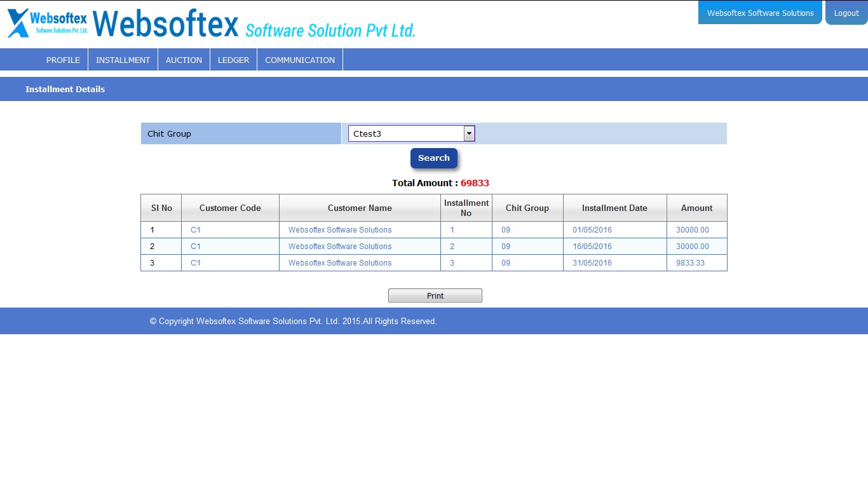This screenshot has width=868, height=488.
Task: Click chit group 09 in row 1
Action: coord(506,230)
